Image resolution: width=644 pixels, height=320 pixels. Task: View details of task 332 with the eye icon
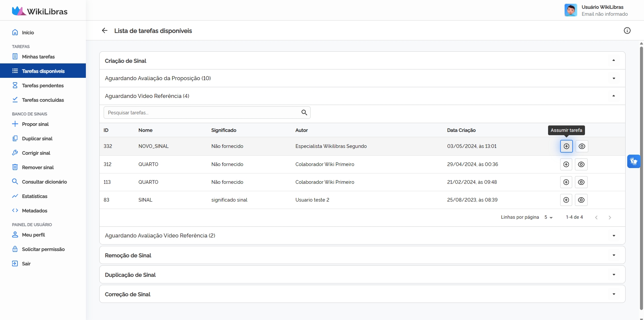tap(582, 146)
